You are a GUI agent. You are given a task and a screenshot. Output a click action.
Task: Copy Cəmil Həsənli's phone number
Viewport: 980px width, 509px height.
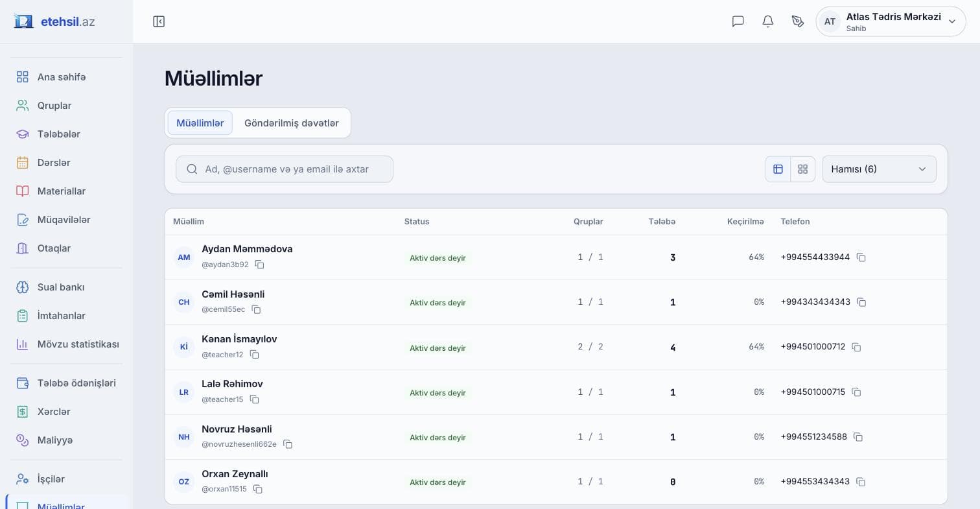pyautogui.click(x=861, y=302)
